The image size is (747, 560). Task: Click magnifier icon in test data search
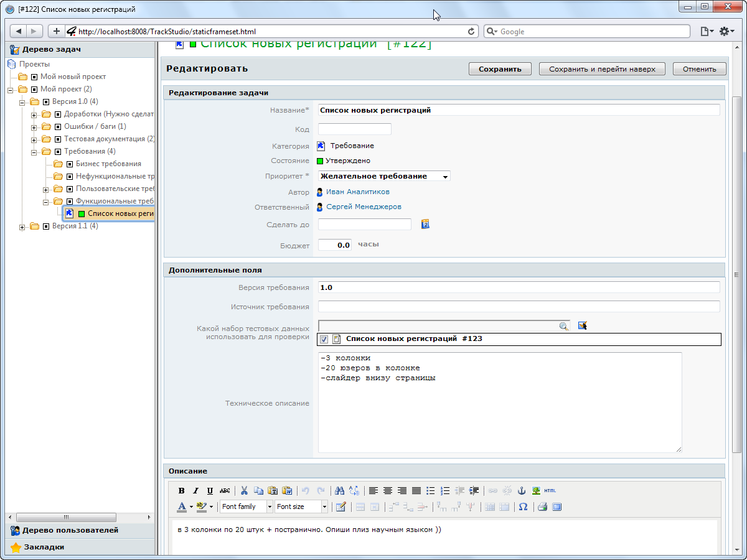563,326
